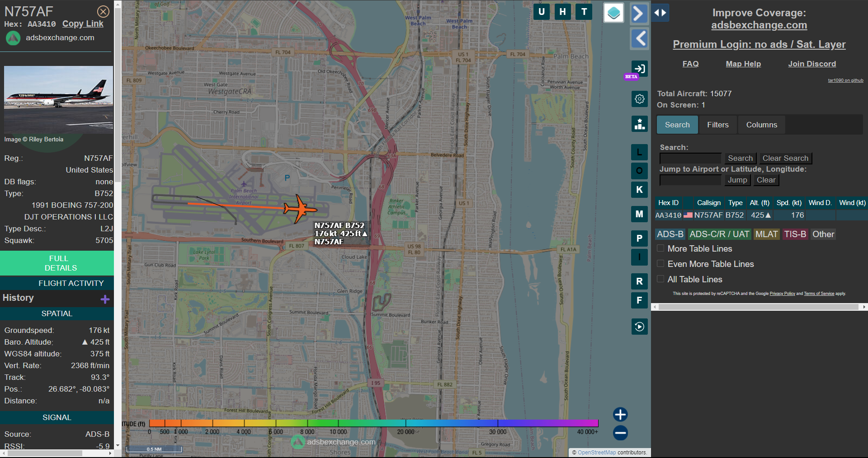The height and width of the screenshot is (458, 868).
Task: Open the adsbexchange.com Improve Coverage link
Action: [x=759, y=25]
